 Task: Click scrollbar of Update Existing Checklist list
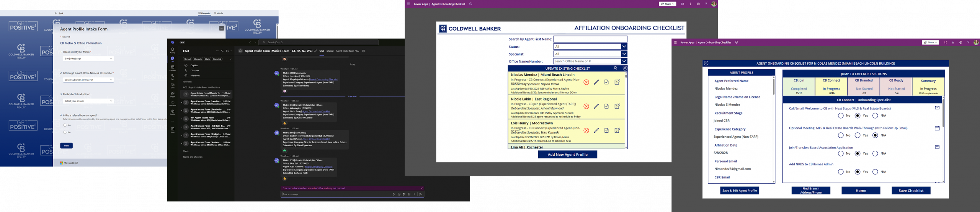pyautogui.click(x=626, y=76)
